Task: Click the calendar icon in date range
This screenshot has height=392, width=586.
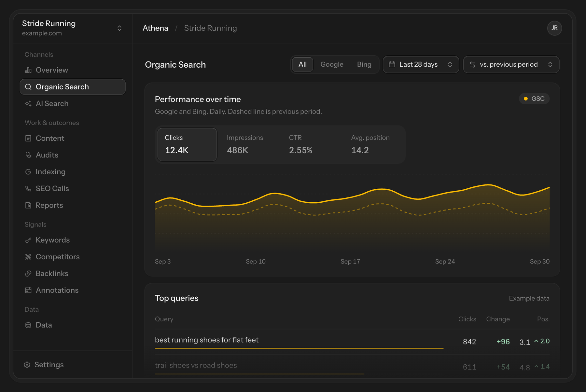Action: click(x=392, y=64)
